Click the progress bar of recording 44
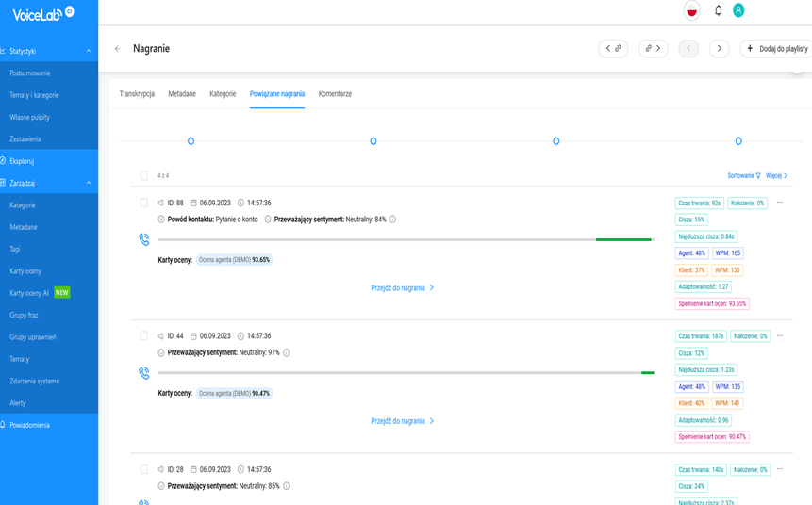The image size is (812, 505). [406, 372]
